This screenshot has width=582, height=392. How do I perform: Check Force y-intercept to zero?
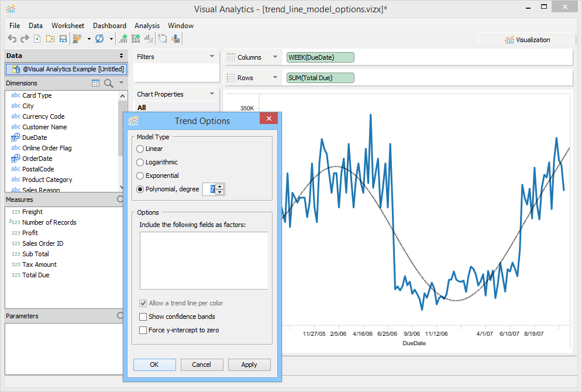pyautogui.click(x=143, y=330)
